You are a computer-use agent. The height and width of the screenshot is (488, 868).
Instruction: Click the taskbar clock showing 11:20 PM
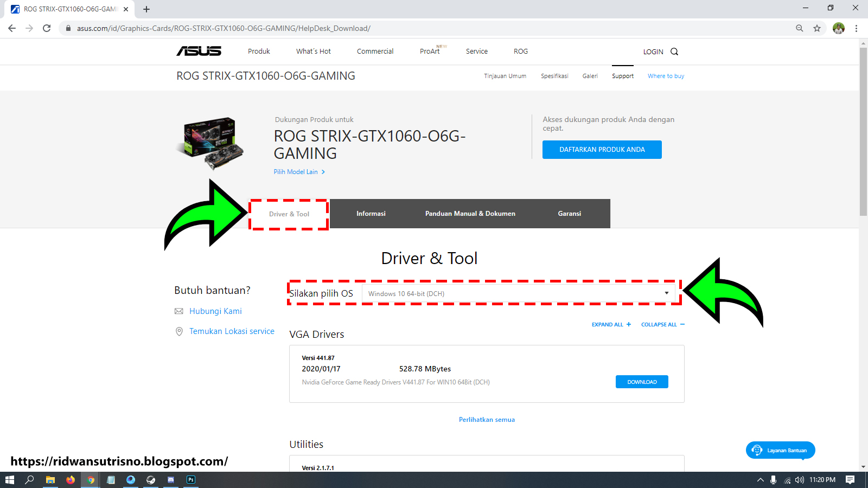click(822, 480)
